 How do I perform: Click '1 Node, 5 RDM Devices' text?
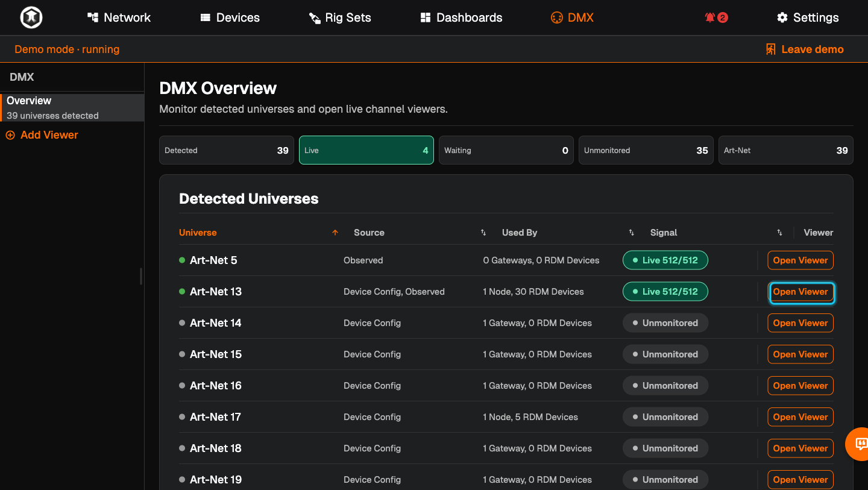point(530,417)
